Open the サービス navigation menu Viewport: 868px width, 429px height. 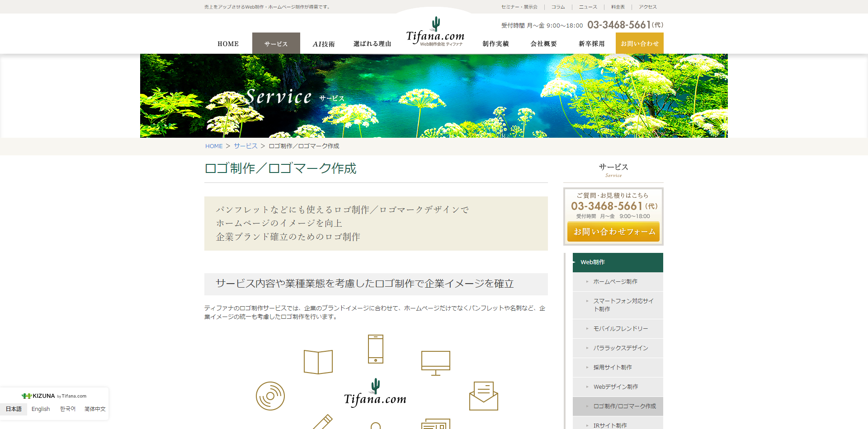(x=276, y=43)
